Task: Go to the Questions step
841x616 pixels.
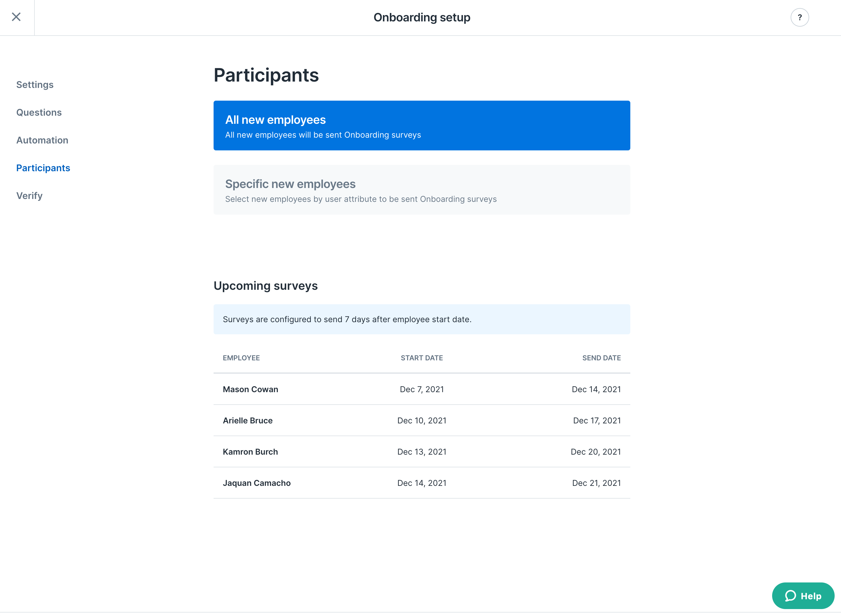Action: (x=39, y=112)
